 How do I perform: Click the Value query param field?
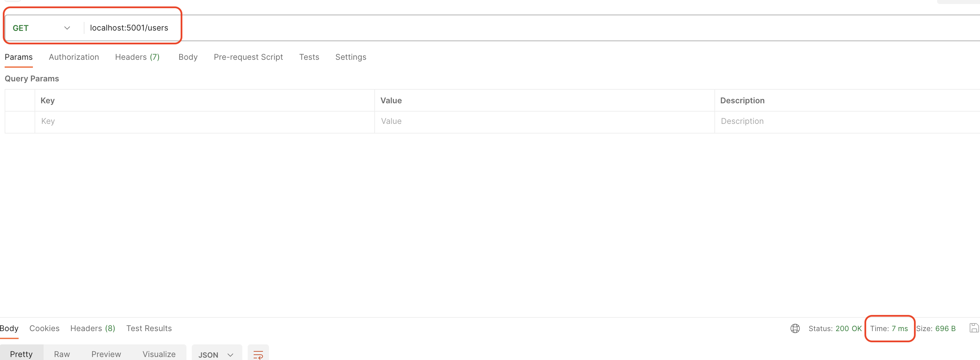[544, 121]
